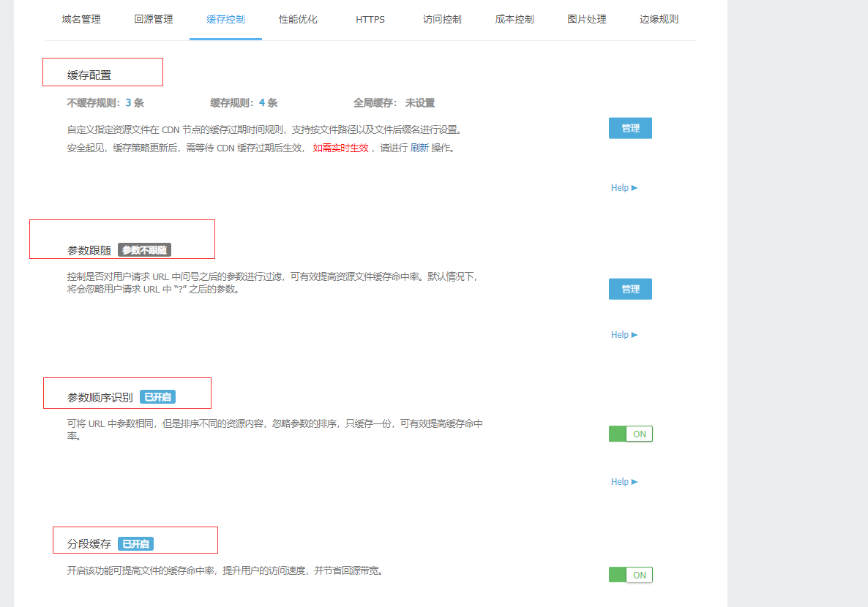The image size is (868, 607).
Task: Expand Help under 参数顺序识别 section
Action: coord(624,482)
